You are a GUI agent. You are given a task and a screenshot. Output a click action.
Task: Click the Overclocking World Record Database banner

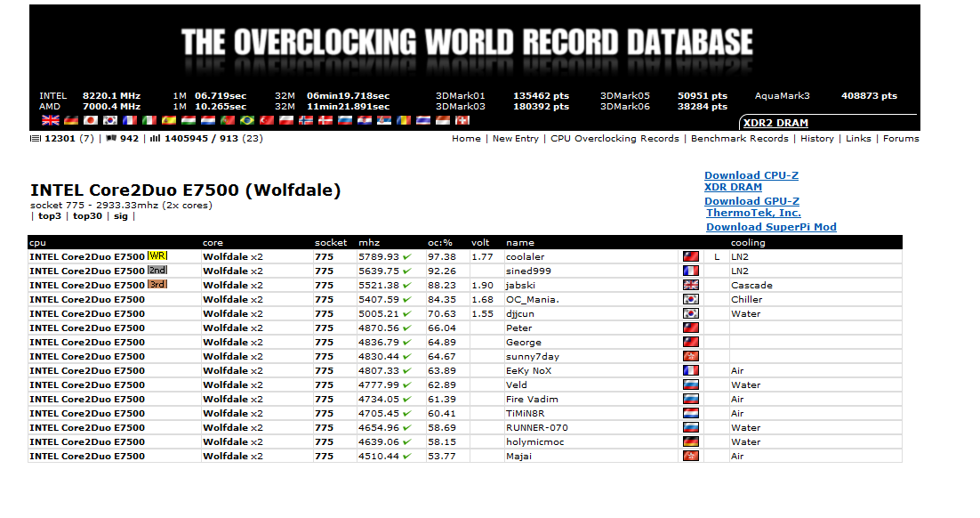coord(467,43)
